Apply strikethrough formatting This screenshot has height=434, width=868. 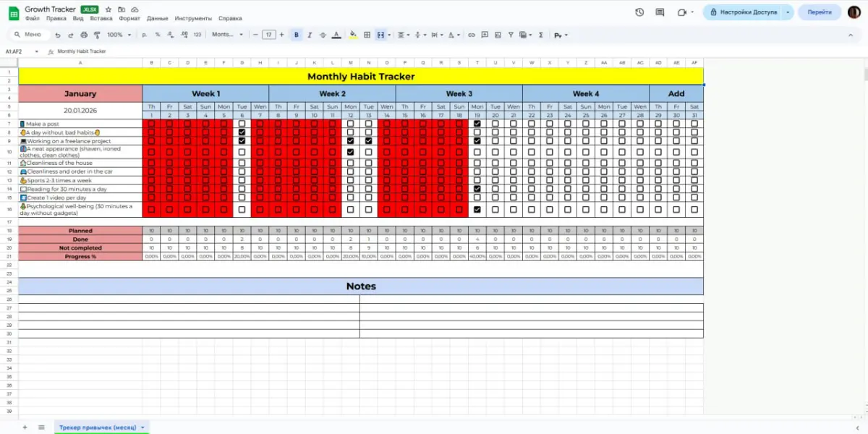click(x=323, y=35)
